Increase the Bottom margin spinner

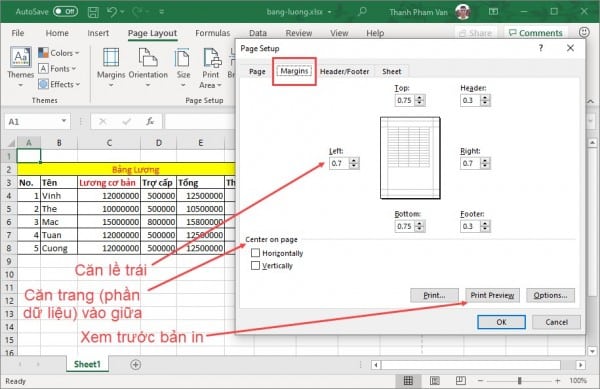[420, 223]
